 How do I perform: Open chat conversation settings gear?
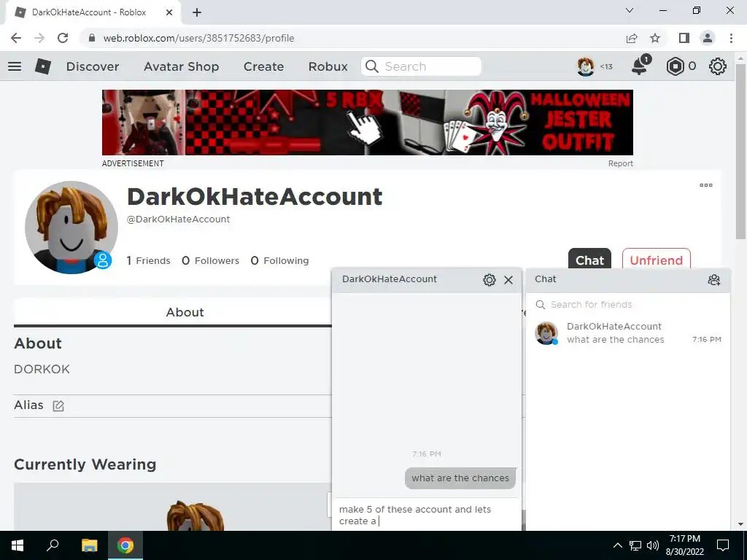[x=489, y=279]
